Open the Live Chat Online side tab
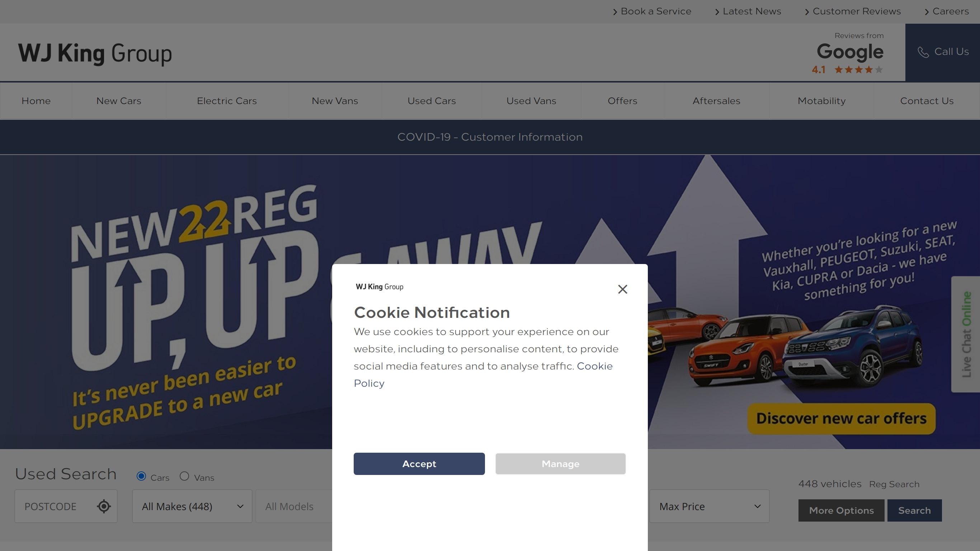 [x=966, y=334]
